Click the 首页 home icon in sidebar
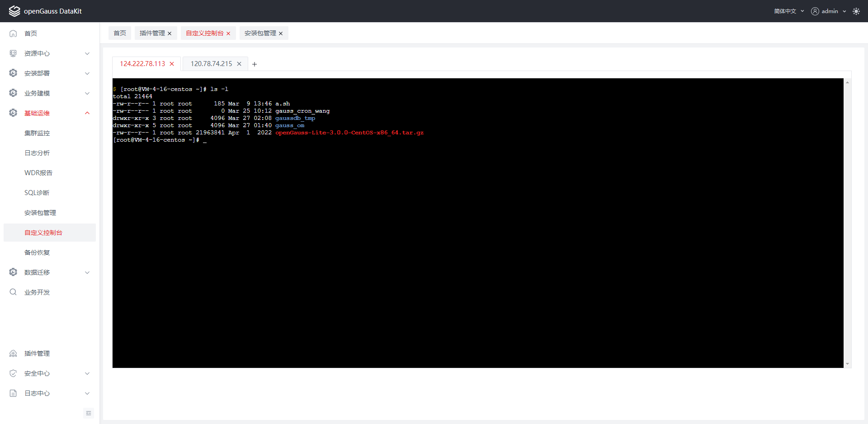 pyautogui.click(x=13, y=33)
